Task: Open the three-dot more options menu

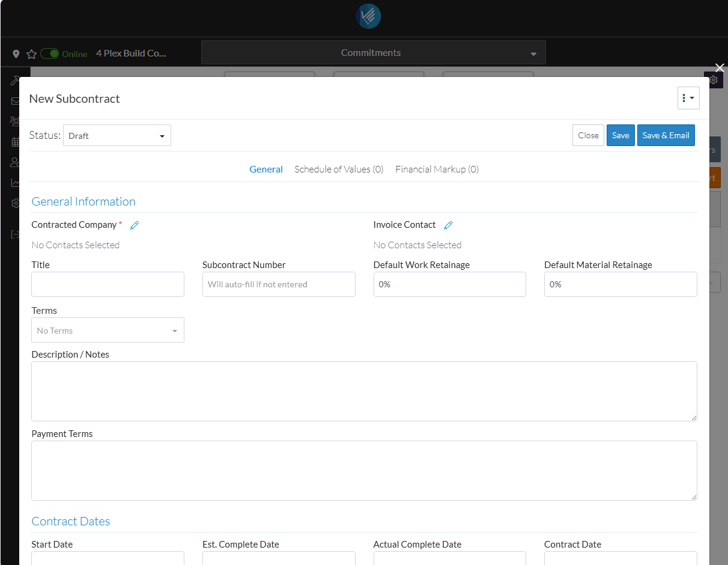Action: click(x=688, y=98)
